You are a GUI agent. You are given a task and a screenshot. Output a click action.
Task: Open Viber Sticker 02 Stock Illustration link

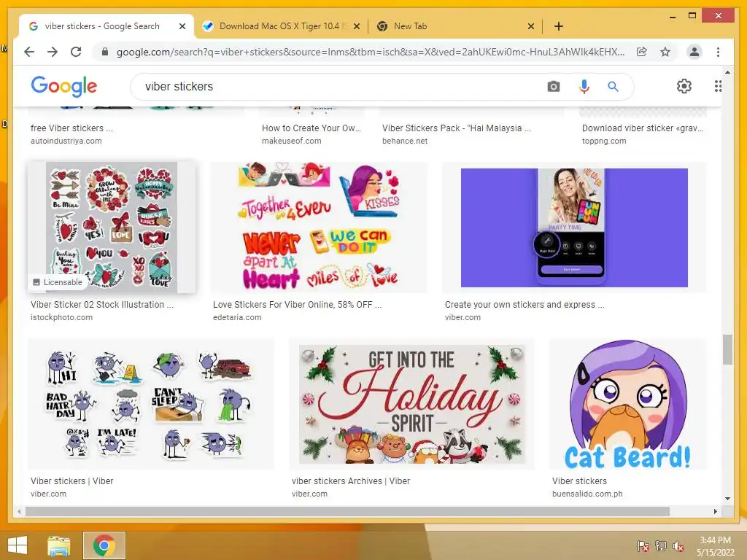click(x=102, y=305)
